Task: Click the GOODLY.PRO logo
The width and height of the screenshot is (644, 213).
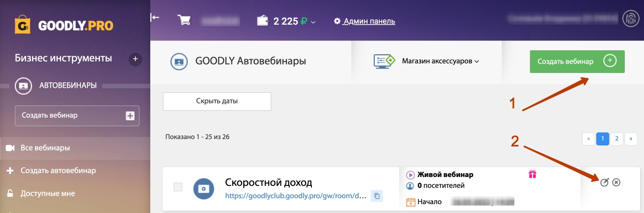Action: coord(64,25)
